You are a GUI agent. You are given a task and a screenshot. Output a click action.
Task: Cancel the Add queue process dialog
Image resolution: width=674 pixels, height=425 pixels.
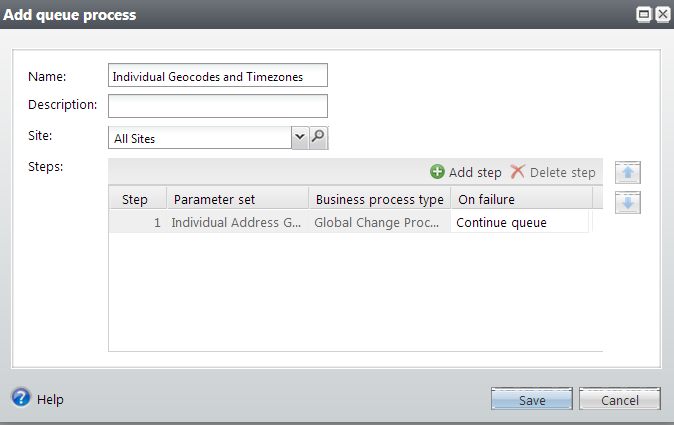pos(620,399)
